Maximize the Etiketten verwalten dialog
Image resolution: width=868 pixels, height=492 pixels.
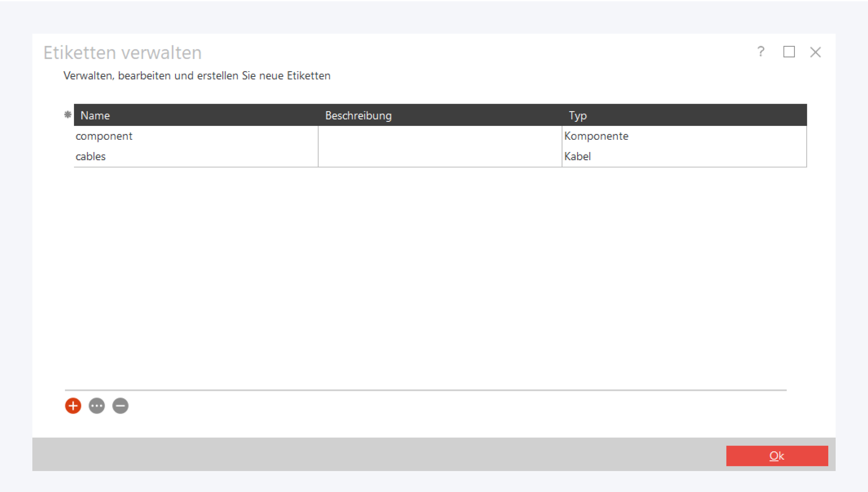tap(789, 52)
